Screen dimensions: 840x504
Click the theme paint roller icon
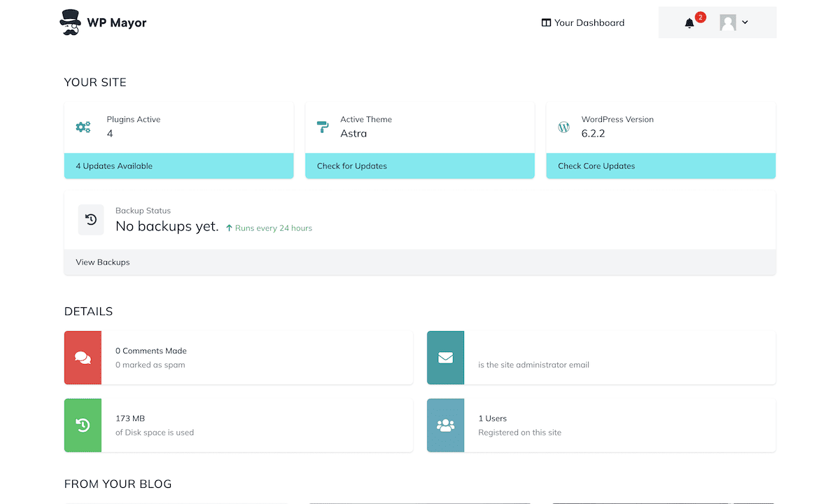tap(323, 127)
